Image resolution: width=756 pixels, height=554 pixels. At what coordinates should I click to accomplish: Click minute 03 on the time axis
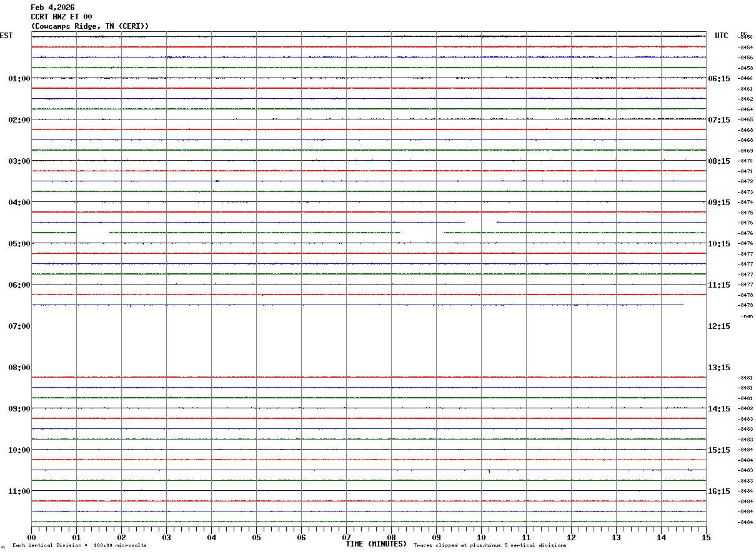click(166, 538)
